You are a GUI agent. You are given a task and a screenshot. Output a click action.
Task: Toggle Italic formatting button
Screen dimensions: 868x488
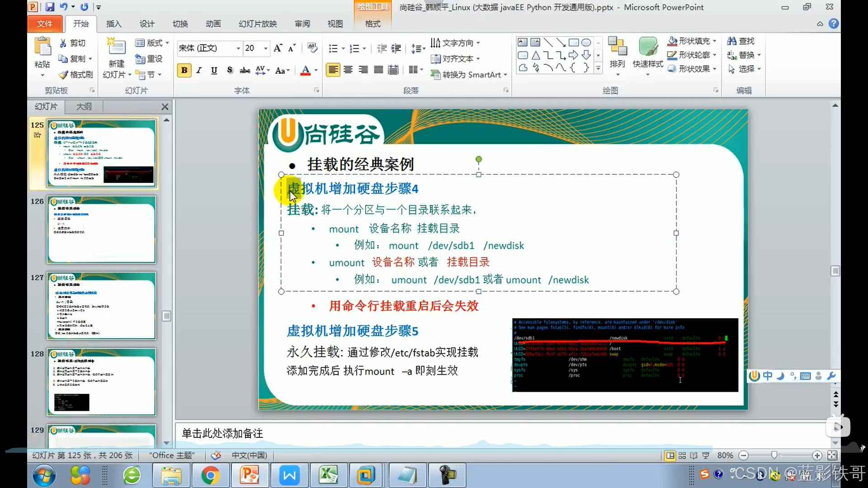tap(199, 70)
